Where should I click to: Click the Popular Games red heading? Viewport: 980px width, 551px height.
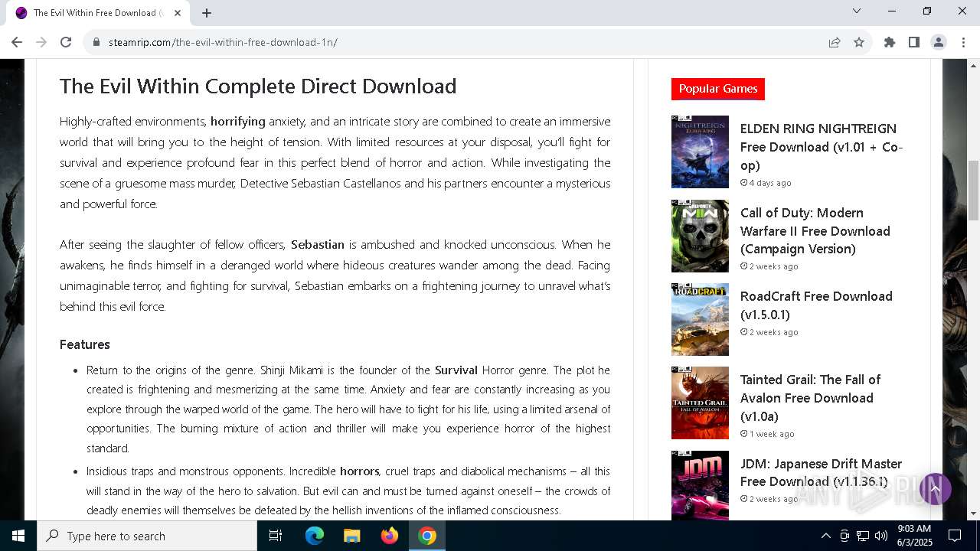[x=718, y=89]
